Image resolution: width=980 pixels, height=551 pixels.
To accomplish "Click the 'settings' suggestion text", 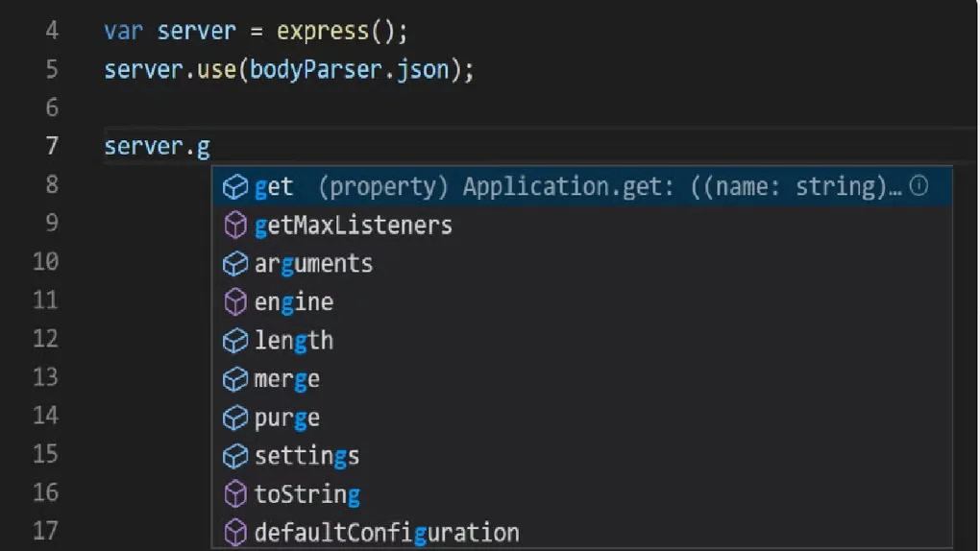I will (306, 456).
